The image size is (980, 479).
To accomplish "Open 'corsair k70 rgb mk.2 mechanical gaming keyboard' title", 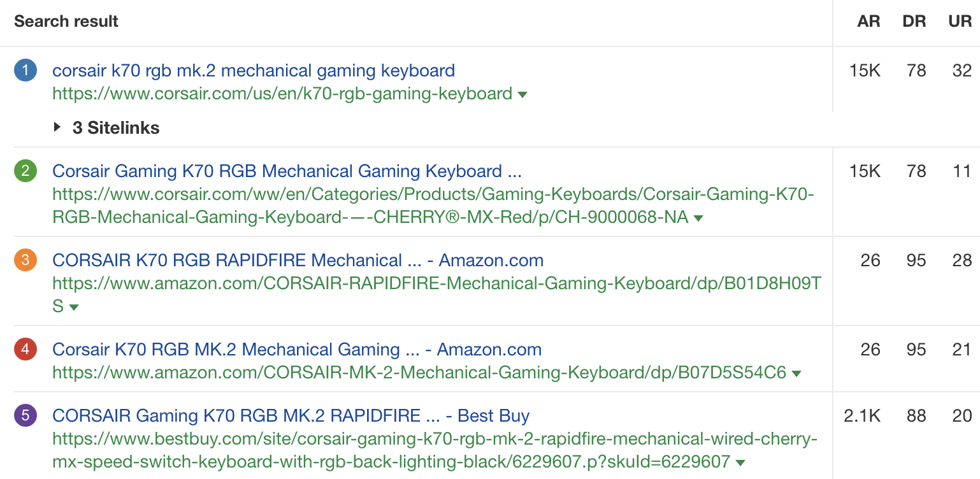I will (254, 70).
